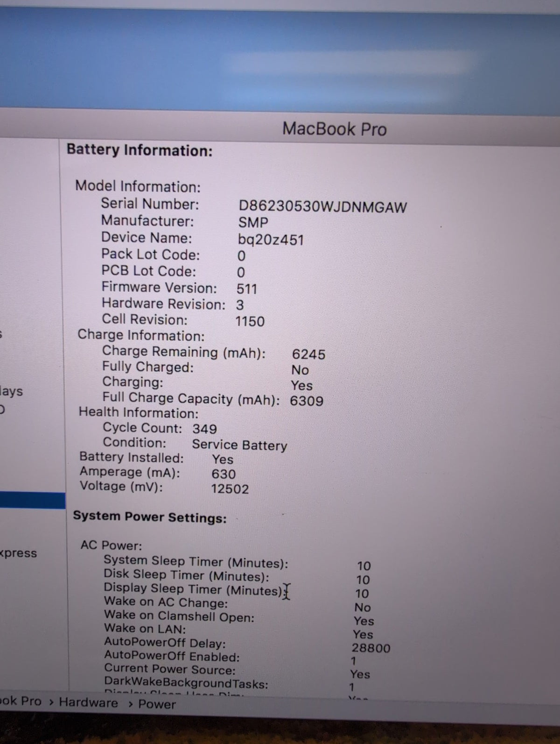Click Power in the bottom path bar
The height and width of the screenshot is (744, 560).
pyautogui.click(x=157, y=704)
